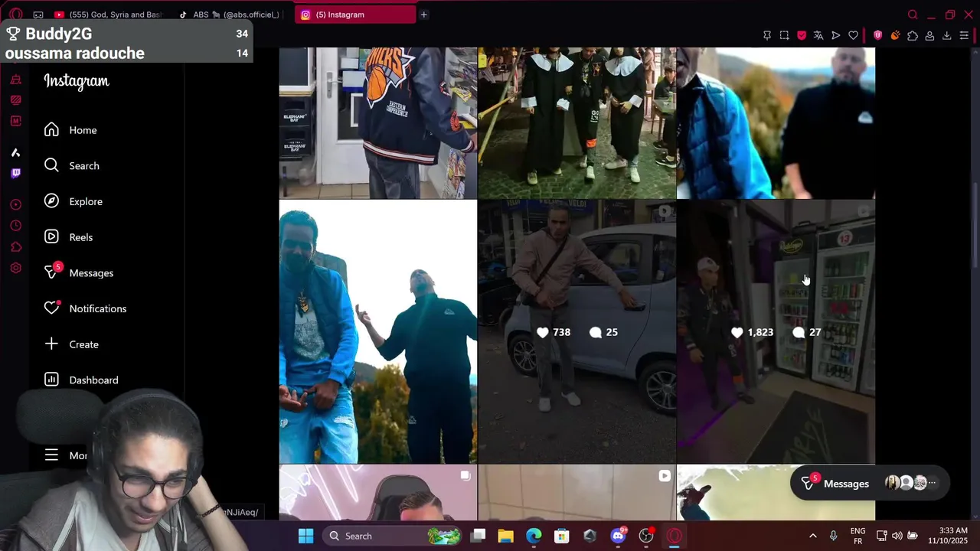
Task: Click the microphone tray icon
Action: tap(833, 536)
